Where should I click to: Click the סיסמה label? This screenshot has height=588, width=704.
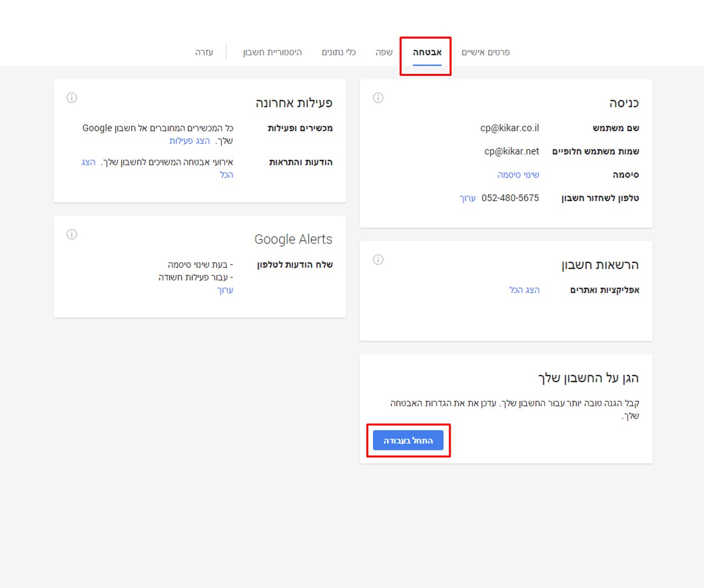point(626,175)
